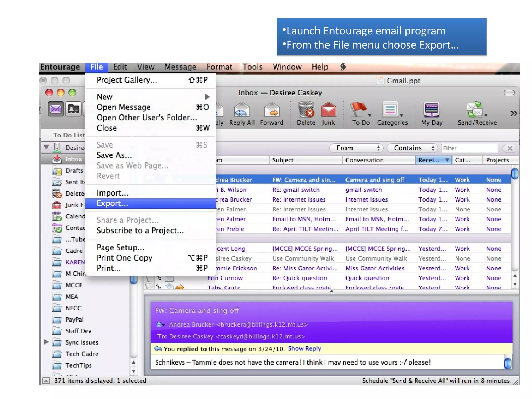Open the Address Book view icon
This screenshot has width=532, height=399.
point(73,109)
